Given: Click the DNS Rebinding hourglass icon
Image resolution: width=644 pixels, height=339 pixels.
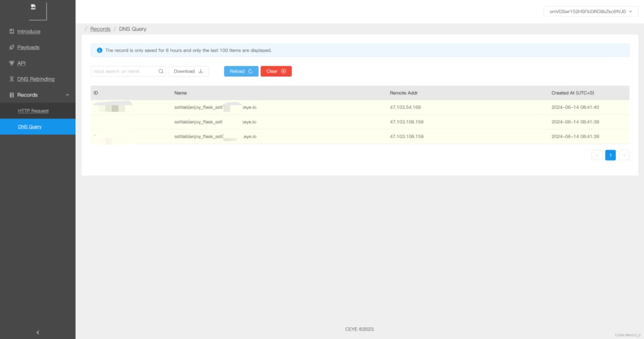Looking at the screenshot, I should tap(12, 79).
